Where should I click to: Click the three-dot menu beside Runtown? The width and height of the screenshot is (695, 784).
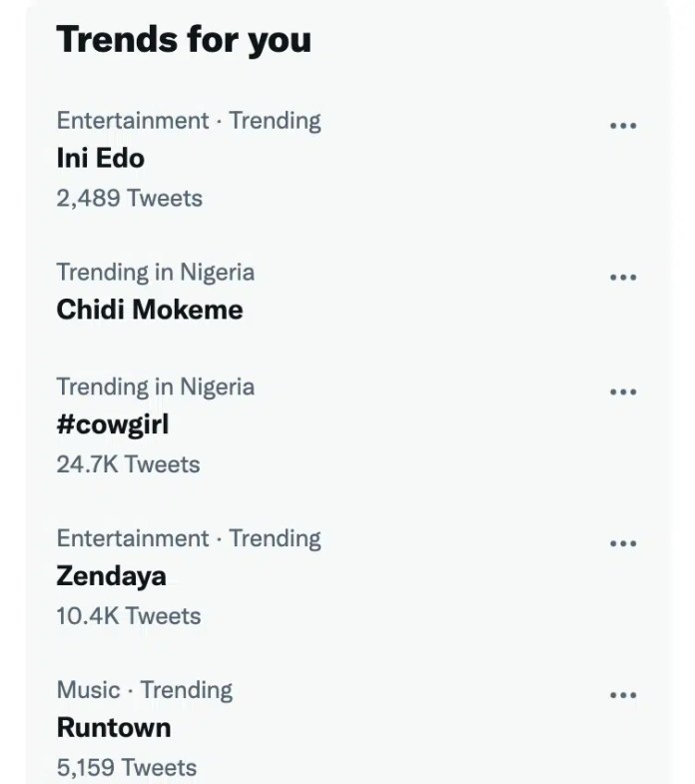[622, 696]
